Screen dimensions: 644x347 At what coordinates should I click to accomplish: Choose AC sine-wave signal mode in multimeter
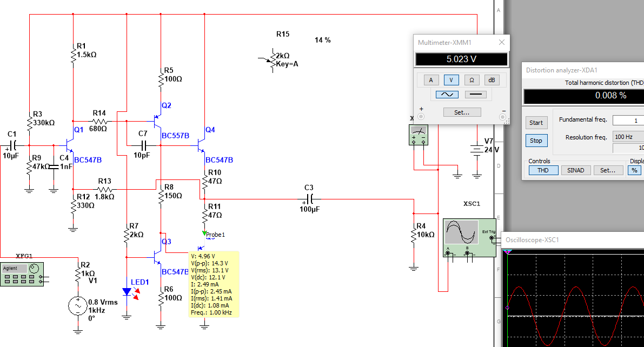[x=447, y=95]
